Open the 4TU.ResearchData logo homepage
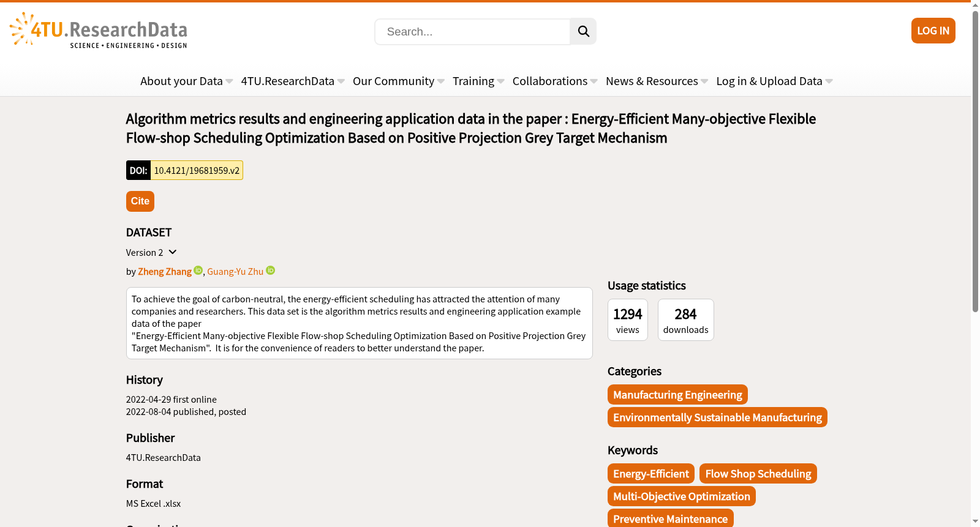This screenshot has width=980, height=527. point(99,31)
